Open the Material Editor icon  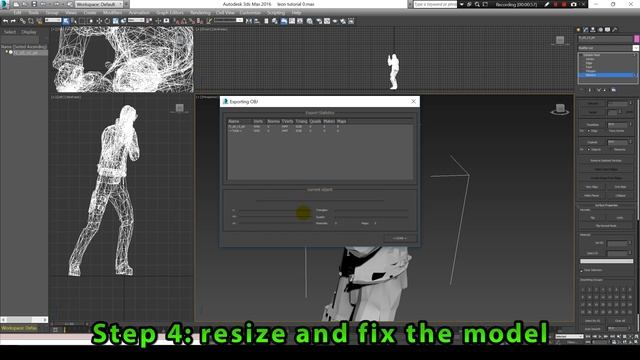(x=310, y=21)
